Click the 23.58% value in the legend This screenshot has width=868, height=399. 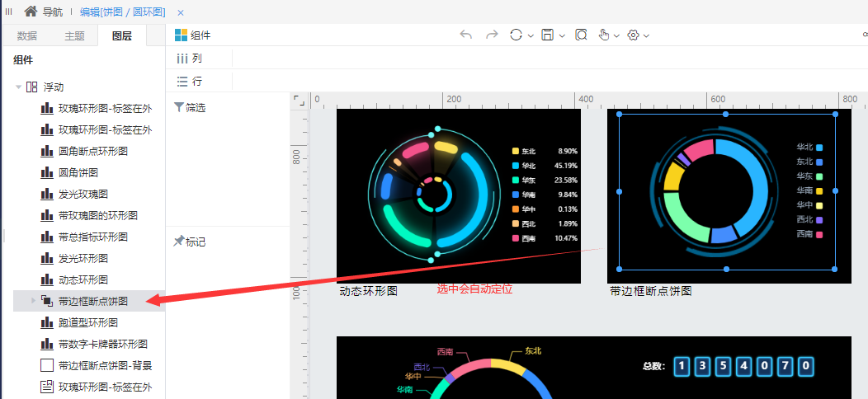point(566,180)
